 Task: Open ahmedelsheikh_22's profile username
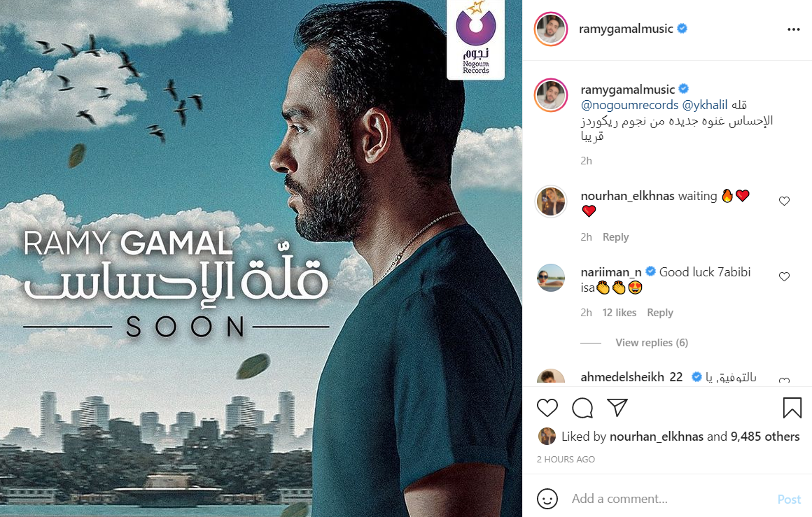click(x=631, y=377)
